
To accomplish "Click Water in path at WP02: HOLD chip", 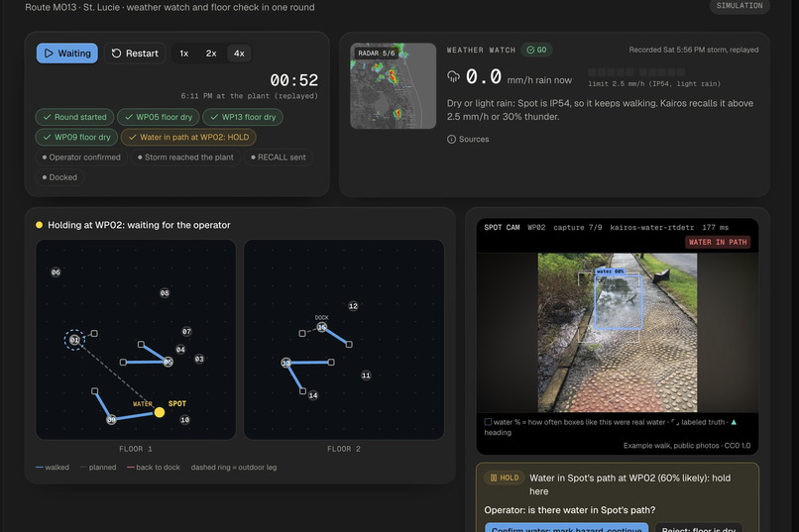I will (188, 137).
